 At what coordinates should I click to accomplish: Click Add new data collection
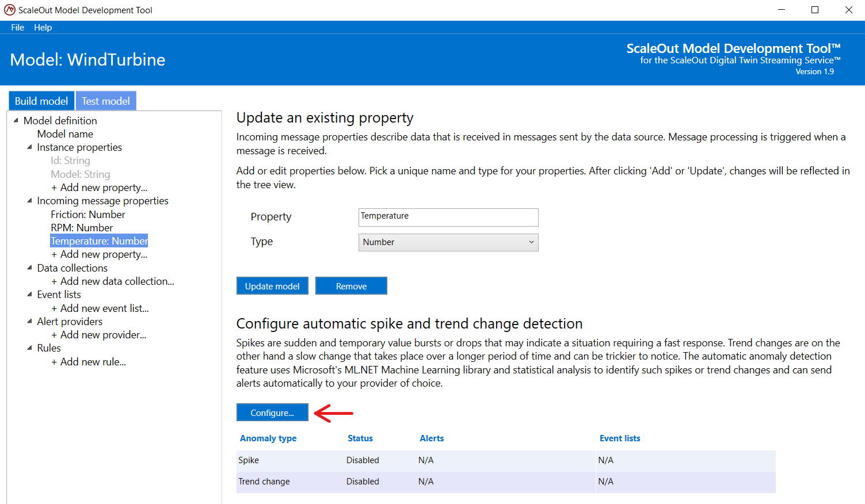[113, 281]
